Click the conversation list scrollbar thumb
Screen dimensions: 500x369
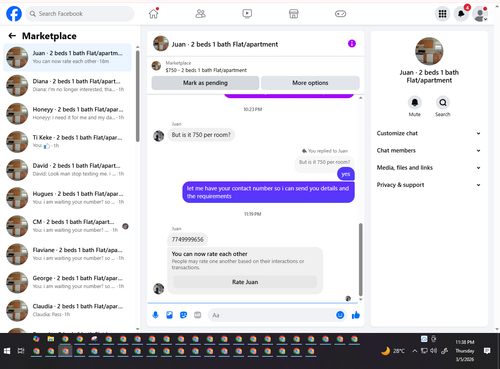click(138, 96)
